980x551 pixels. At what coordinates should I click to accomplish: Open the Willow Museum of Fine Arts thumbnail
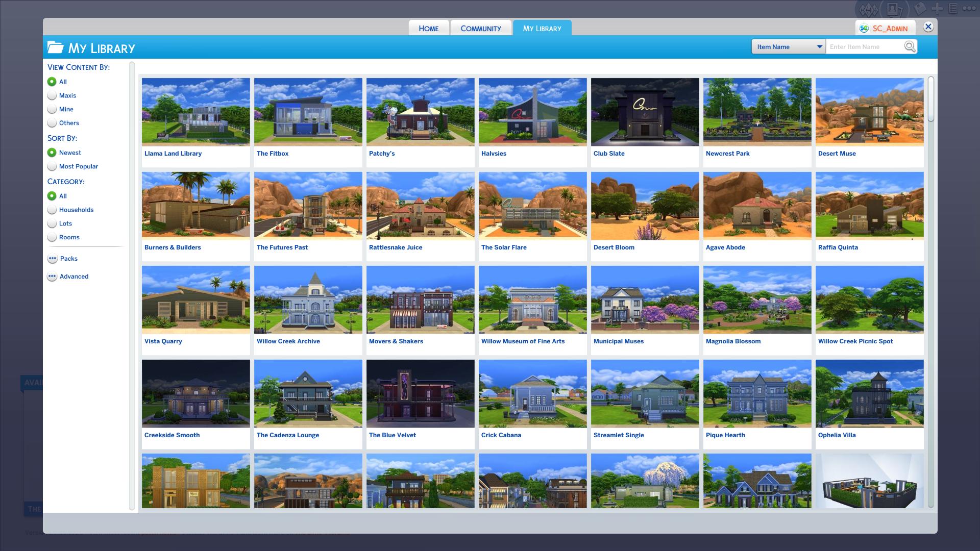coord(533,299)
